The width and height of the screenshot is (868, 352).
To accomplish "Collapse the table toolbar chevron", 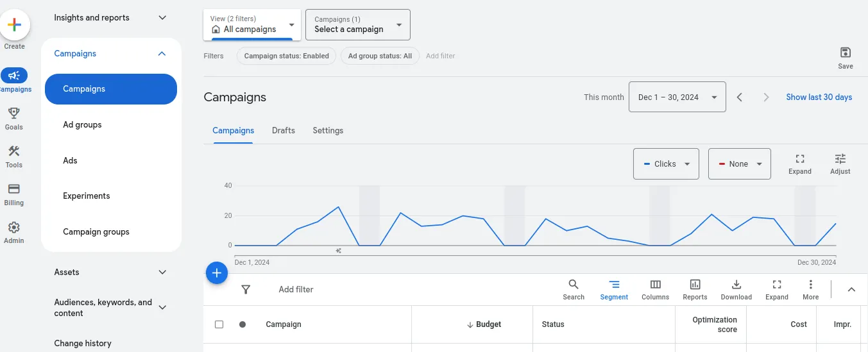I will pyautogui.click(x=851, y=290).
